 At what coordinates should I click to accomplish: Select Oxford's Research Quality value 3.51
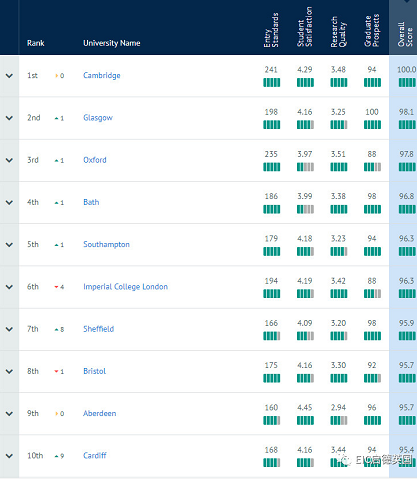click(x=338, y=154)
